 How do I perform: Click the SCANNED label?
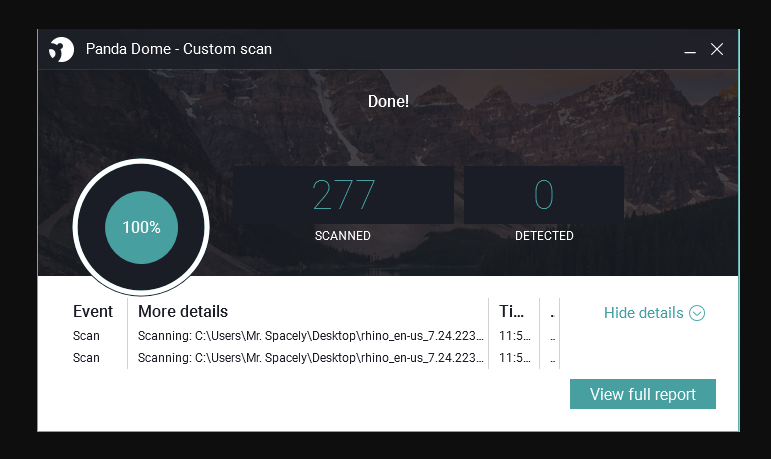tap(343, 236)
